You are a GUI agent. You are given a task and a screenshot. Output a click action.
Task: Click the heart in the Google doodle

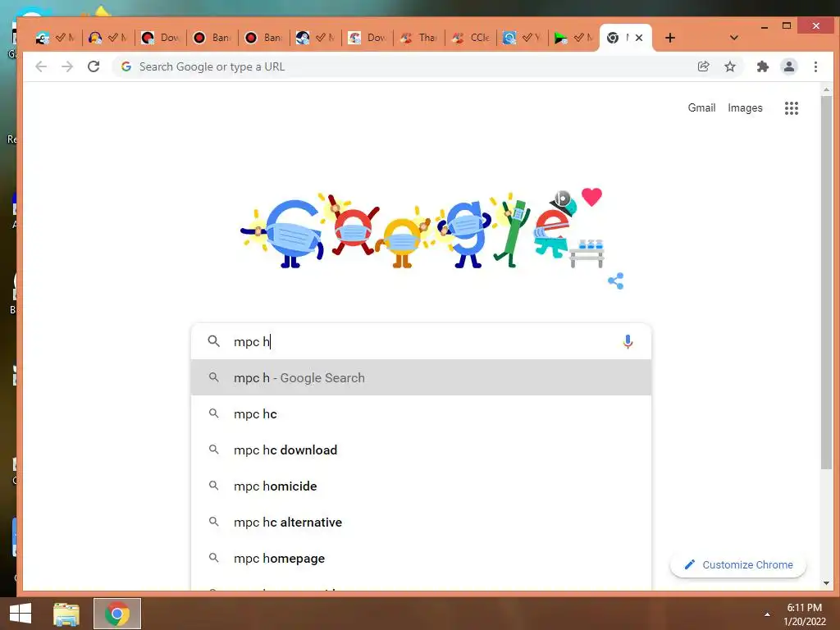click(591, 197)
